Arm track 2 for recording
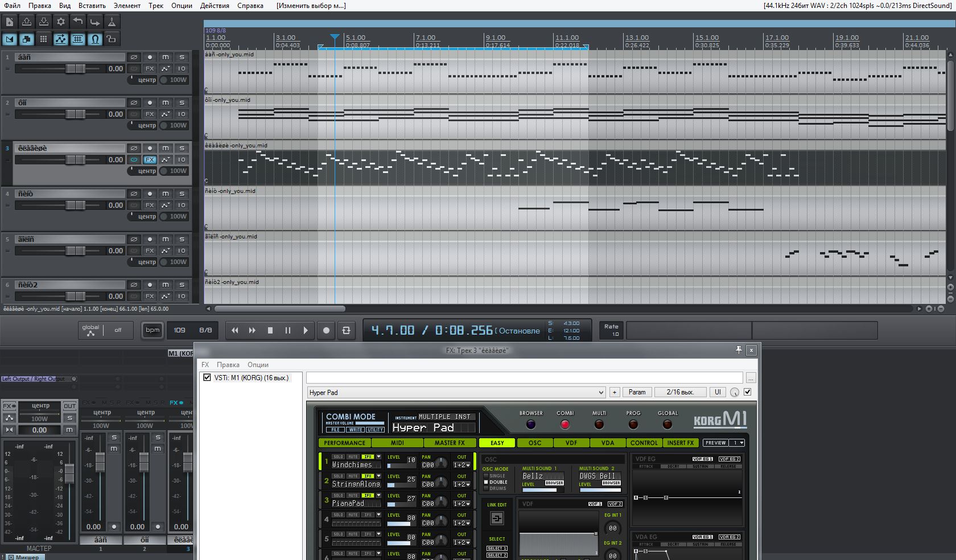956x560 pixels. coord(150,102)
